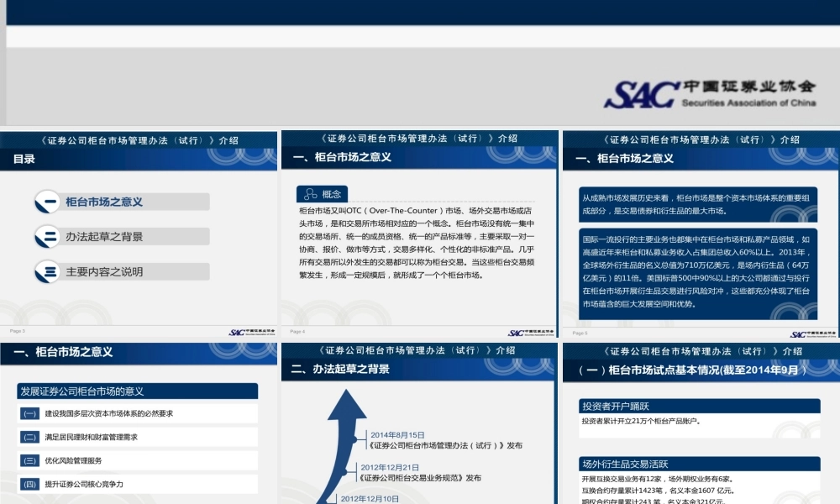The height and width of the screenshot is (504, 840).
Task: Click the 目录 heading text
Action: [24, 159]
